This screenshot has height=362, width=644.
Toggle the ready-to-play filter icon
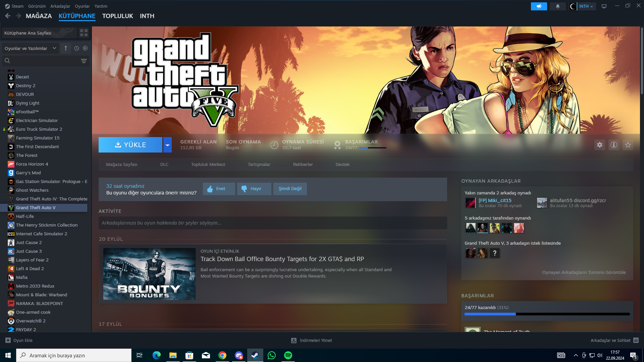pyautogui.click(x=85, y=48)
